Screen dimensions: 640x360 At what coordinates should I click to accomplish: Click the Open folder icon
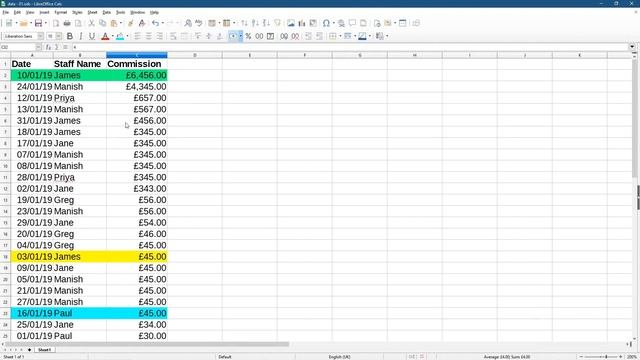click(23, 23)
